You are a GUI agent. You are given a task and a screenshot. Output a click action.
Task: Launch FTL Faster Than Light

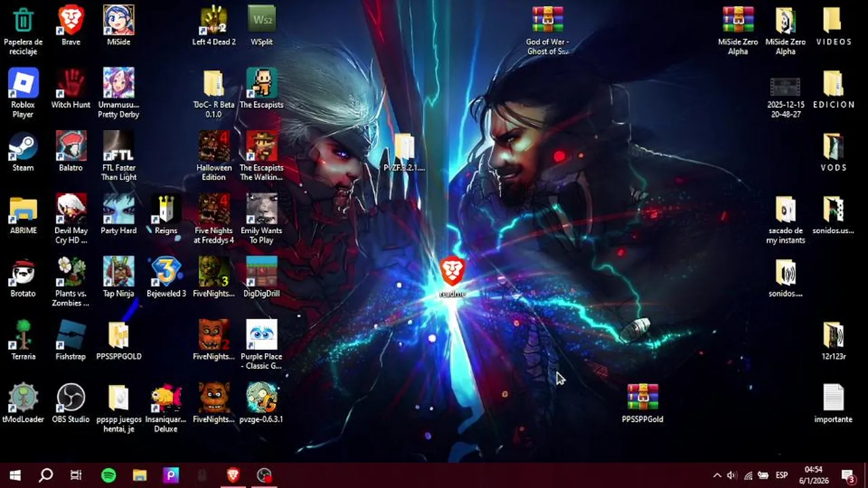(118, 157)
